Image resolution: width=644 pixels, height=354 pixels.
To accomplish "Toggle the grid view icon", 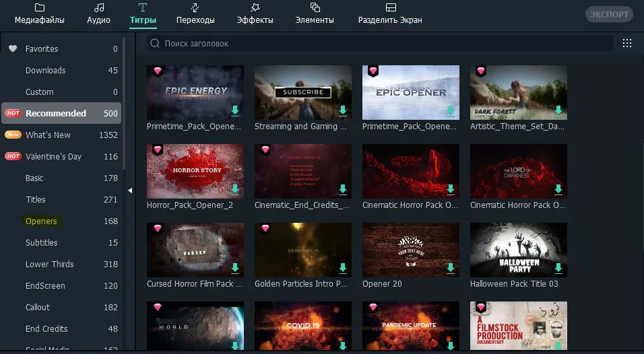I will (x=627, y=44).
